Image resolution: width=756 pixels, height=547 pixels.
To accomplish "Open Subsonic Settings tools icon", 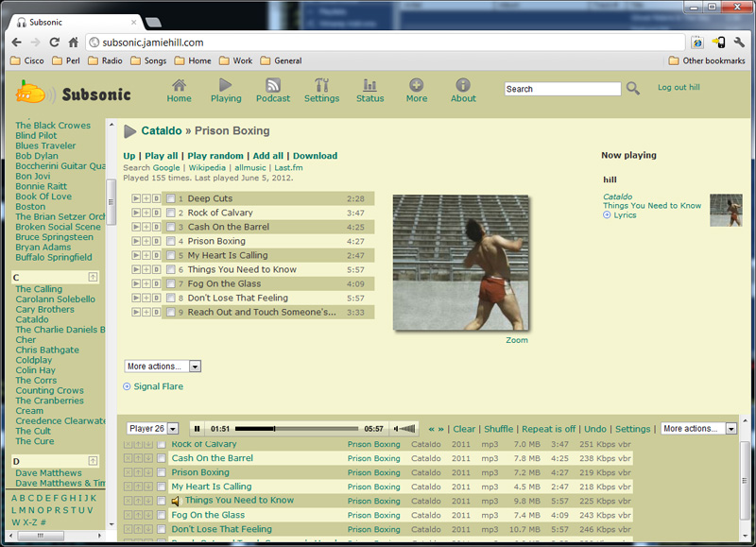I will click(x=321, y=85).
